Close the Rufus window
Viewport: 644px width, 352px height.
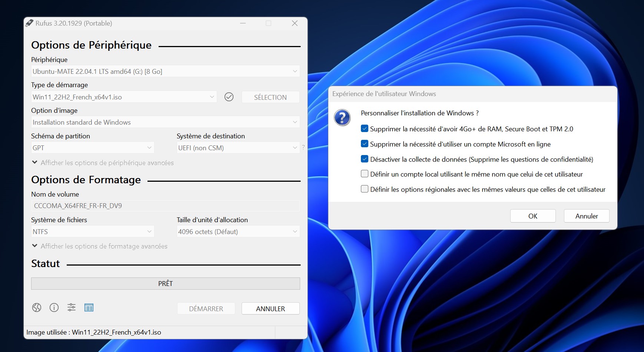click(x=295, y=23)
